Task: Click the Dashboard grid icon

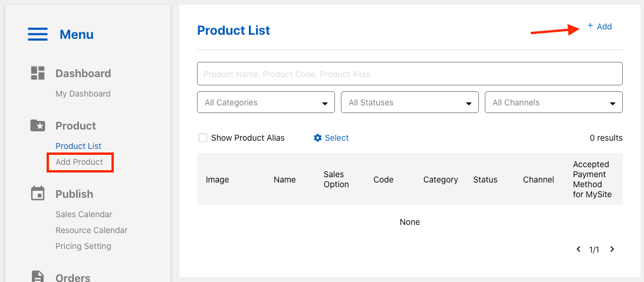Action: [x=38, y=74]
